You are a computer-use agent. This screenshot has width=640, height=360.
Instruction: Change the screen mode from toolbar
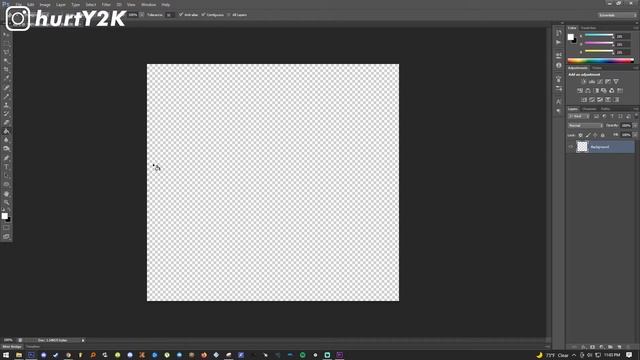[x=6, y=236]
